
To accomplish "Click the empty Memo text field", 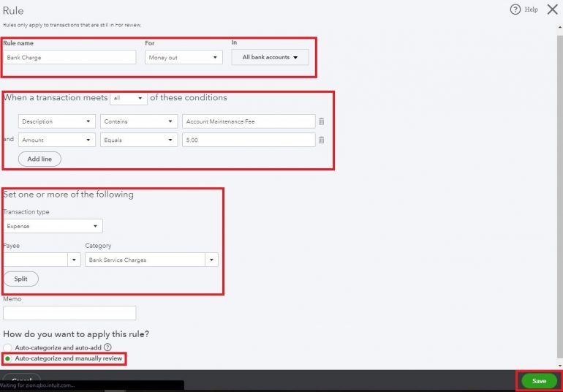I will tap(69, 313).
